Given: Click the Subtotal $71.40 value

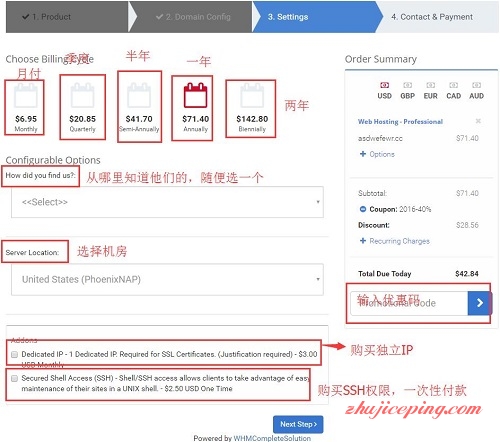Looking at the screenshot, I should tap(467, 193).
